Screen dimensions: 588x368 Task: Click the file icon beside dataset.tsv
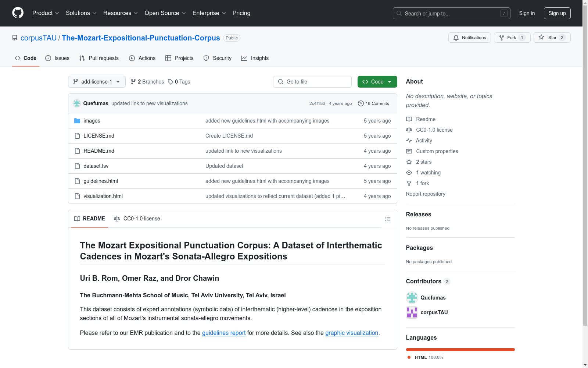coord(77,166)
